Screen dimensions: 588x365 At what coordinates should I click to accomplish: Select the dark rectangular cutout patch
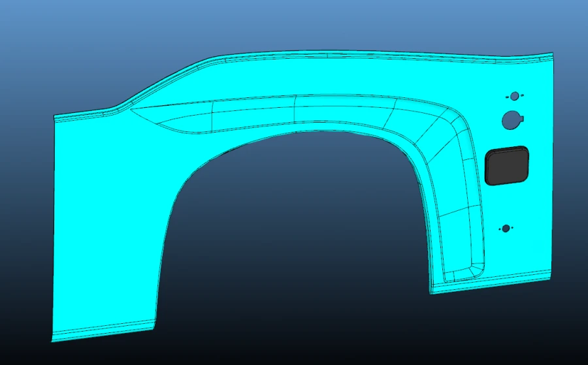(507, 165)
